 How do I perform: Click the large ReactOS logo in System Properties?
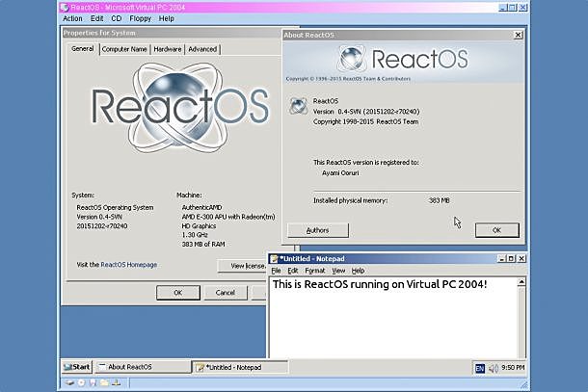pyautogui.click(x=180, y=107)
